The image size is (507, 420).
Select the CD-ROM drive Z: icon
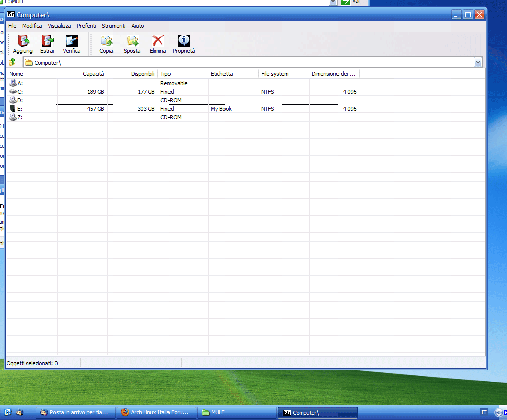13,117
